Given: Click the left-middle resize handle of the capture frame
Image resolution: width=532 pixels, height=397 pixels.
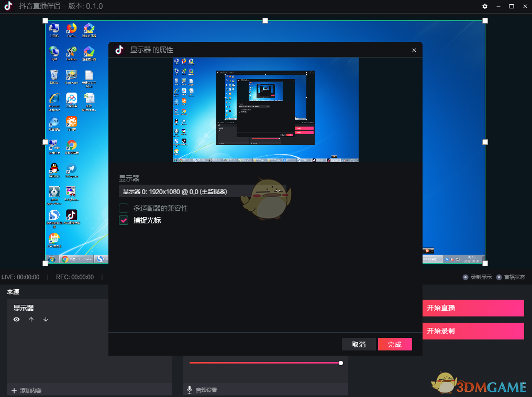Looking at the screenshot, I should pos(45,142).
